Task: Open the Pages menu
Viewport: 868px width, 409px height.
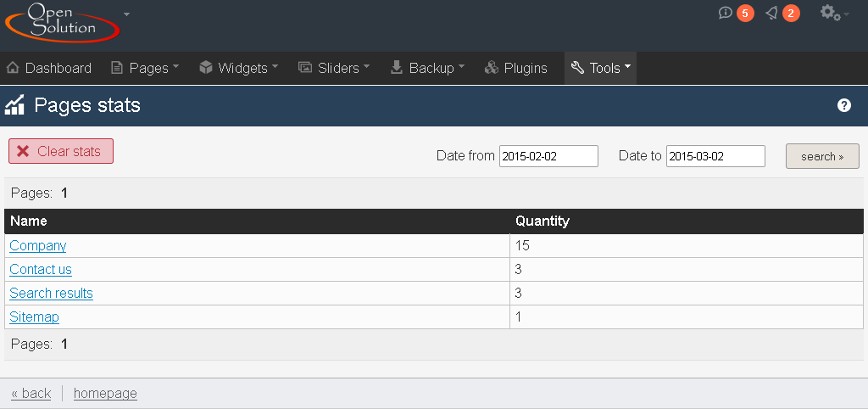Action: pyautogui.click(x=149, y=68)
